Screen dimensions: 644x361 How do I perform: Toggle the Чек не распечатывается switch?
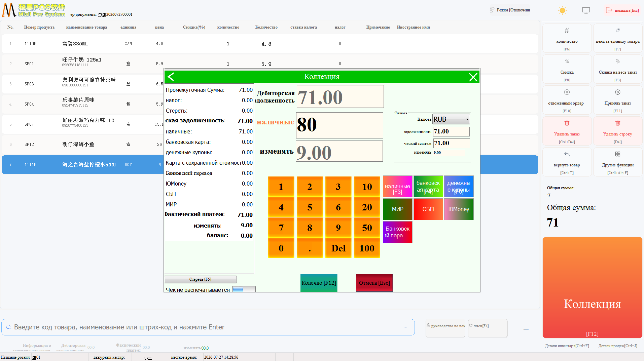(244, 289)
